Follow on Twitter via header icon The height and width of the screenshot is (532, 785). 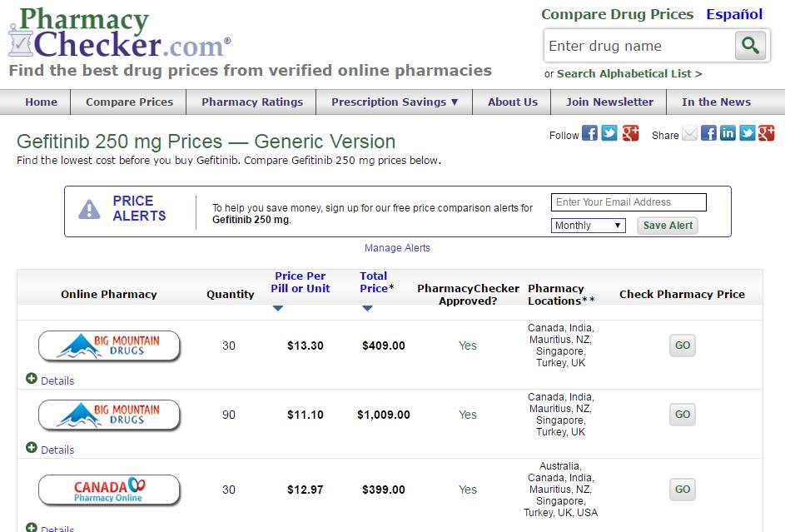click(x=609, y=133)
